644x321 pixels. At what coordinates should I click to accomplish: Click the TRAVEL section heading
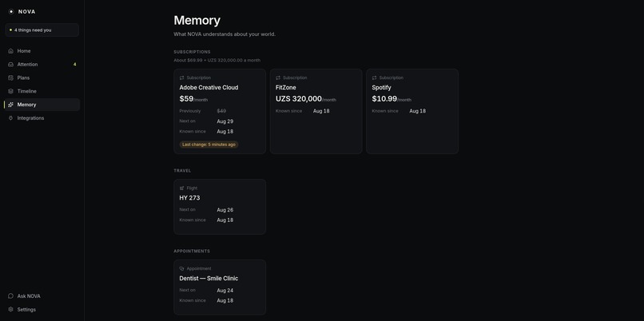click(182, 171)
